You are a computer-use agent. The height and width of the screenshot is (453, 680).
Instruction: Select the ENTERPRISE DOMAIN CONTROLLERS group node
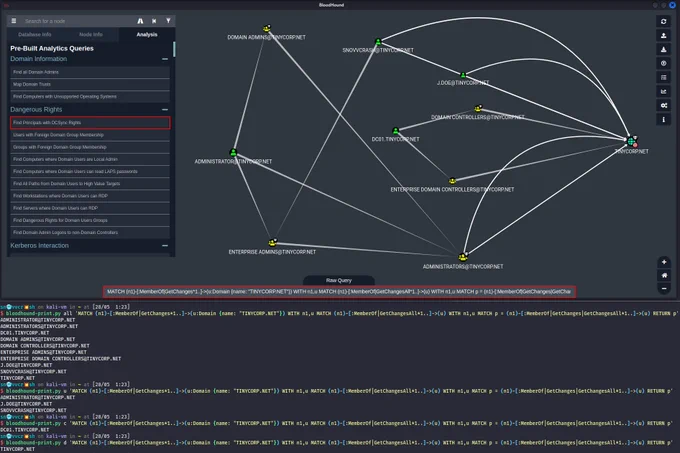pyautogui.click(x=452, y=181)
